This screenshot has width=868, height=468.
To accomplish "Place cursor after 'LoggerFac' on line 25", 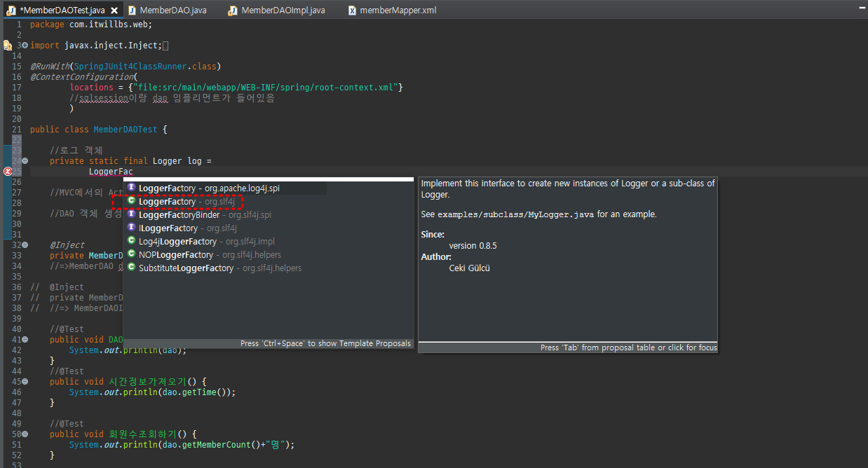I will pos(133,172).
